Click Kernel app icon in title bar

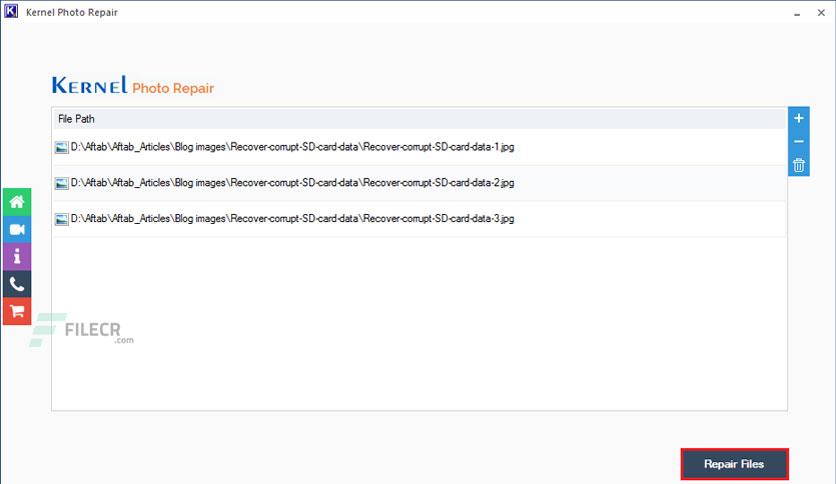coord(11,11)
